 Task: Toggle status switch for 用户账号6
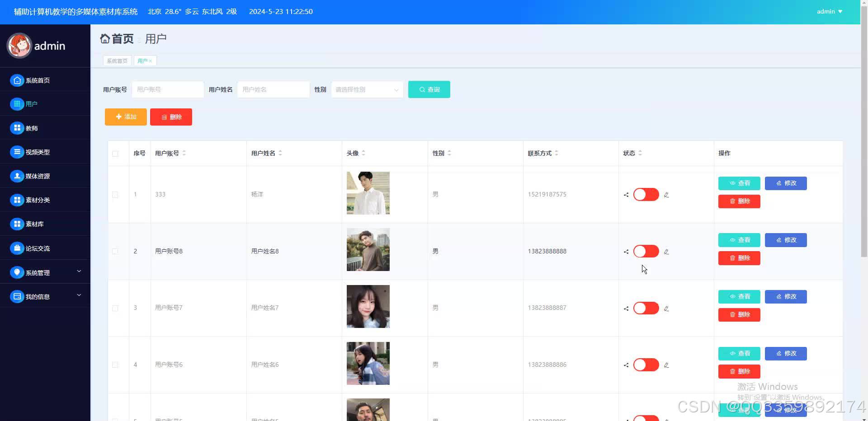click(646, 365)
